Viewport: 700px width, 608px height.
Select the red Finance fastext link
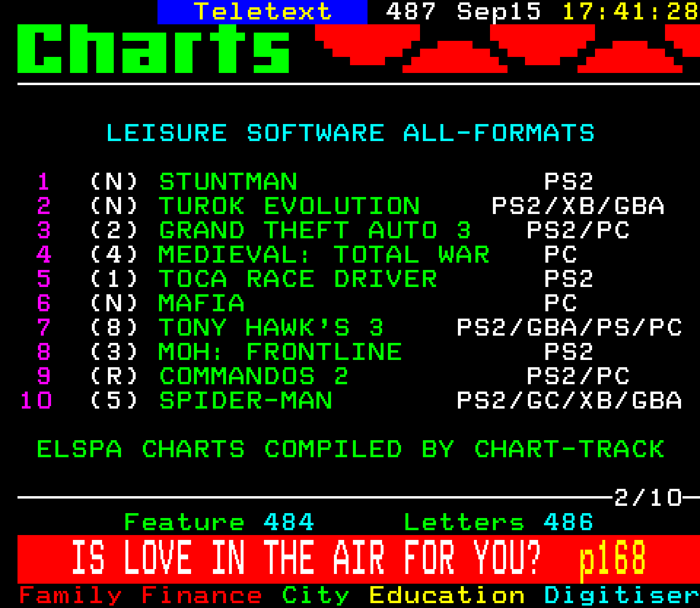[202, 596]
